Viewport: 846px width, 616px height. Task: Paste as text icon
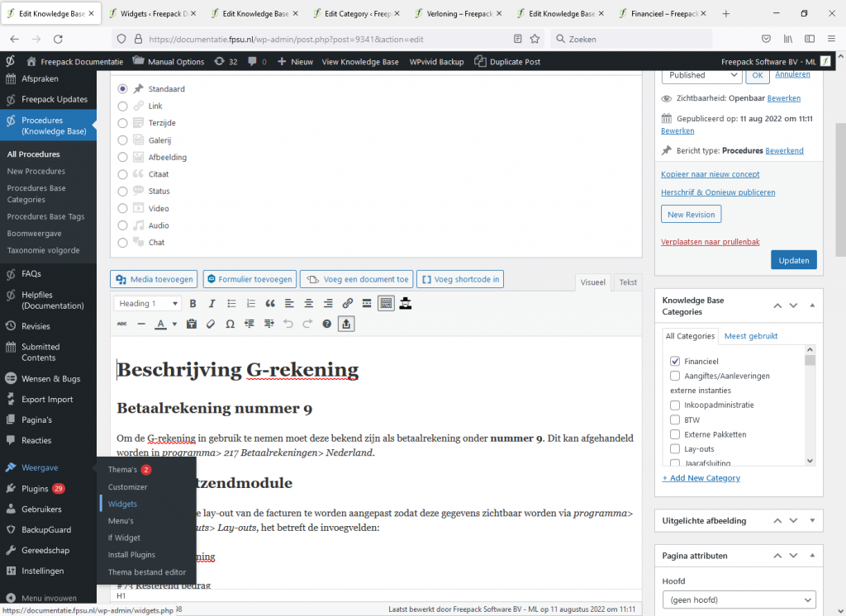(192, 325)
